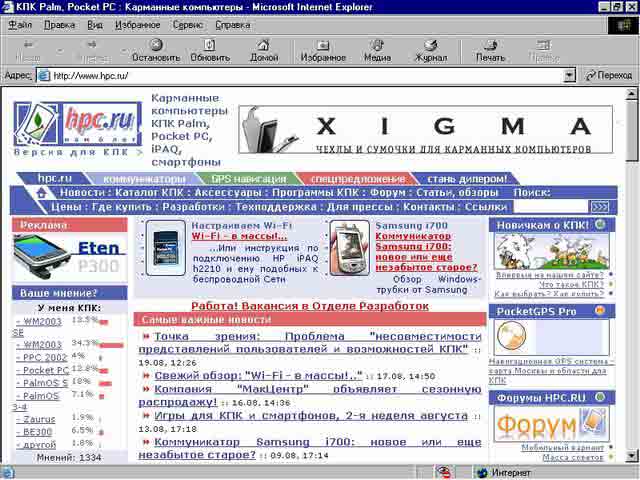The width and height of the screenshot is (640, 480).
Task: Click the page scrollbar down arrow
Action: (x=631, y=456)
